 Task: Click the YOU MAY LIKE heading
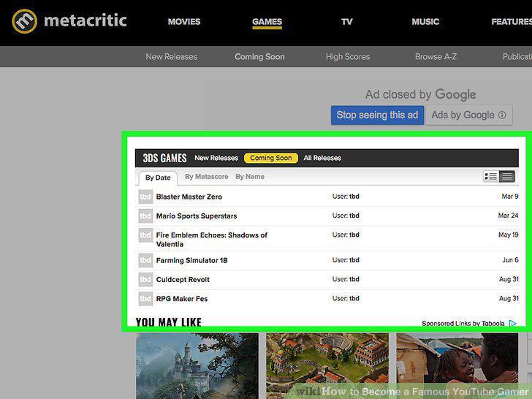[169, 322]
